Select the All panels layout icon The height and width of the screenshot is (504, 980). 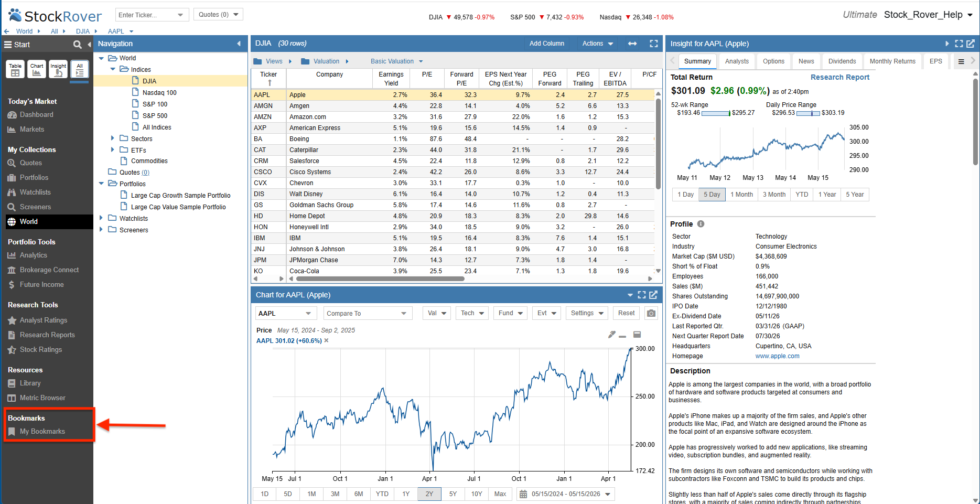[80, 69]
